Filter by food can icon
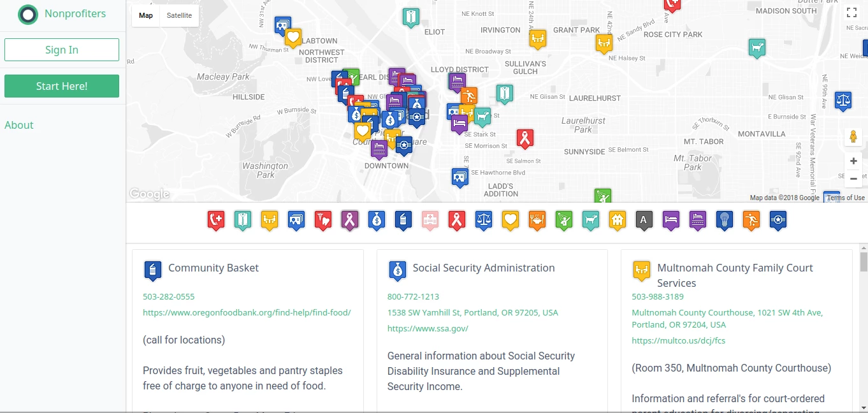The width and height of the screenshot is (868, 413). click(403, 221)
